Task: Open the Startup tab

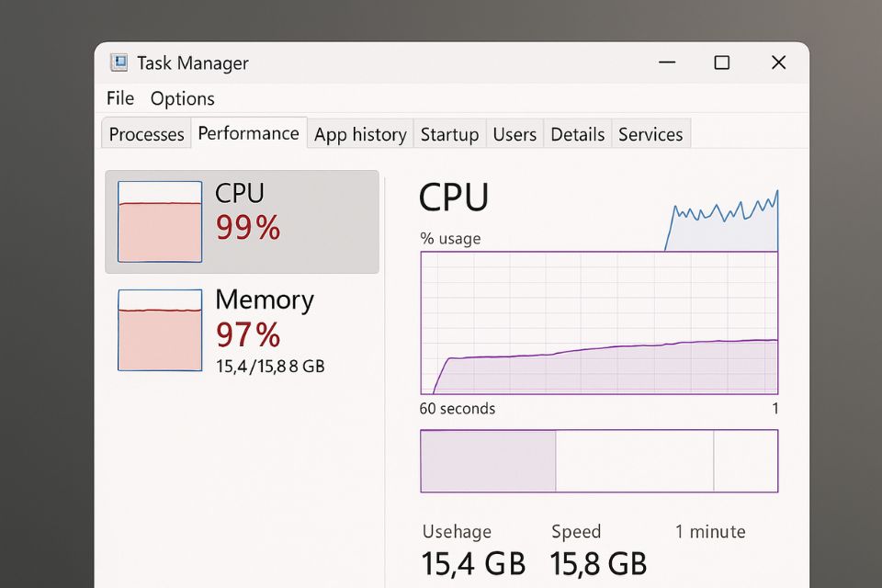Action: (x=449, y=134)
